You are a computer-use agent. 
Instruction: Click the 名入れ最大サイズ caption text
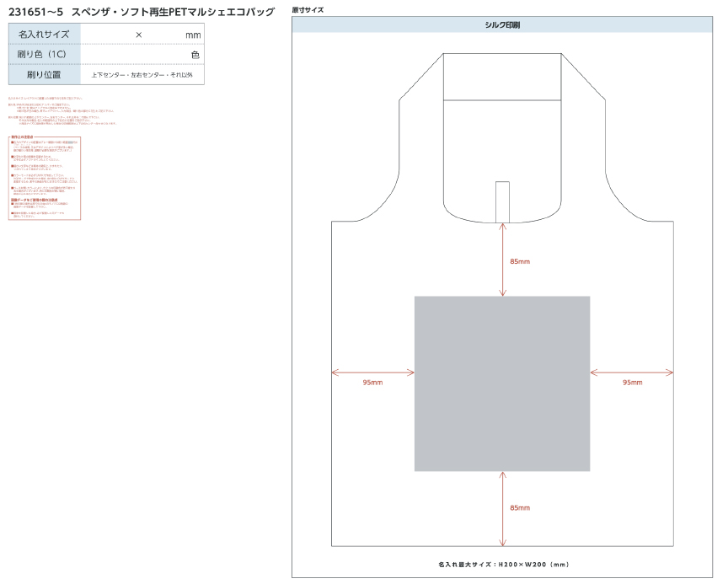[504, 563]
